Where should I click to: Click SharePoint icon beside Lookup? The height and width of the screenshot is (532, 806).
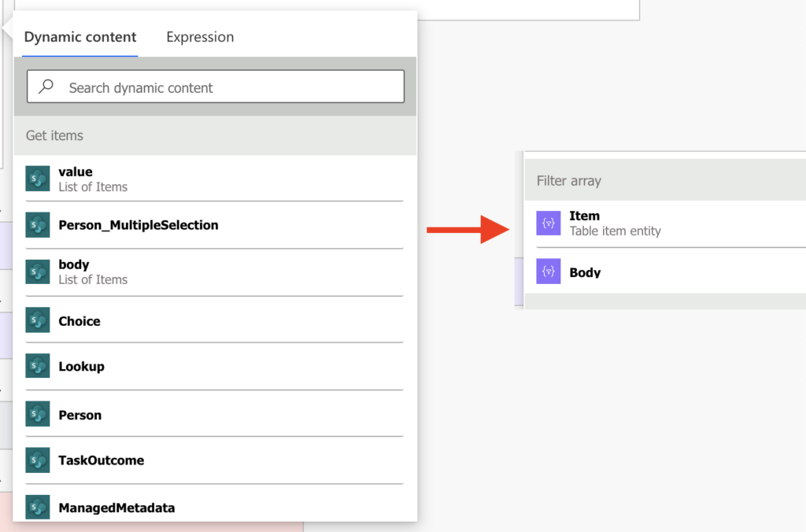[38, 365]
